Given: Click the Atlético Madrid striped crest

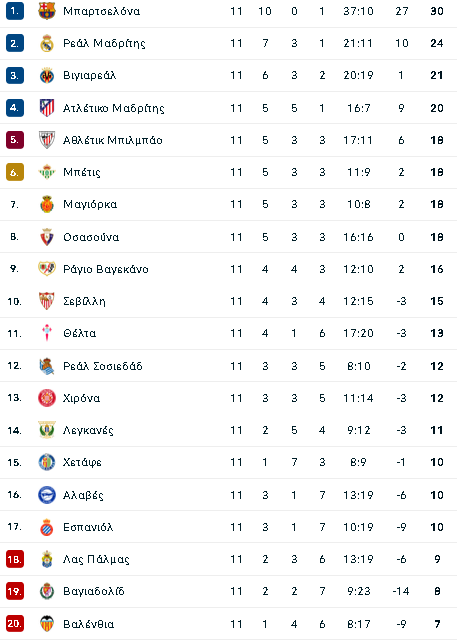Looking at the screenshot, I should 47,108.
